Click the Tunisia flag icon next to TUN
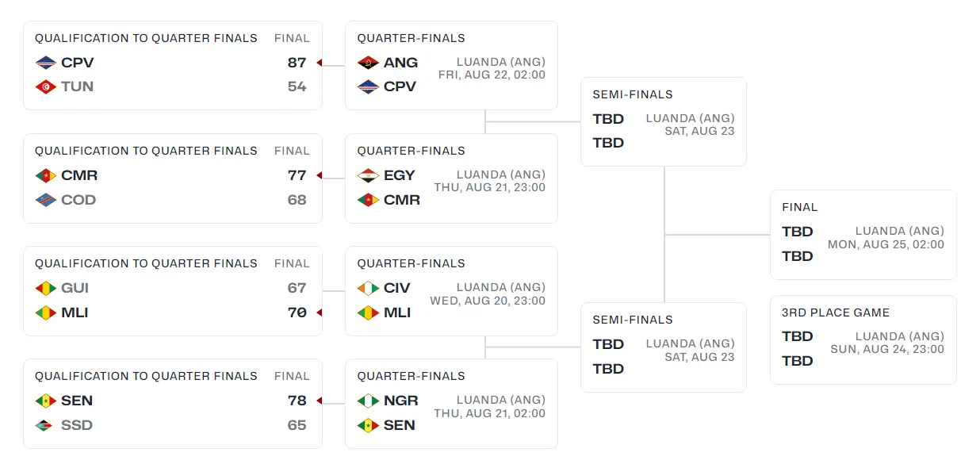The height and width of the screenshot is (468, 980). pyautogui.click(x=46, y=86)
